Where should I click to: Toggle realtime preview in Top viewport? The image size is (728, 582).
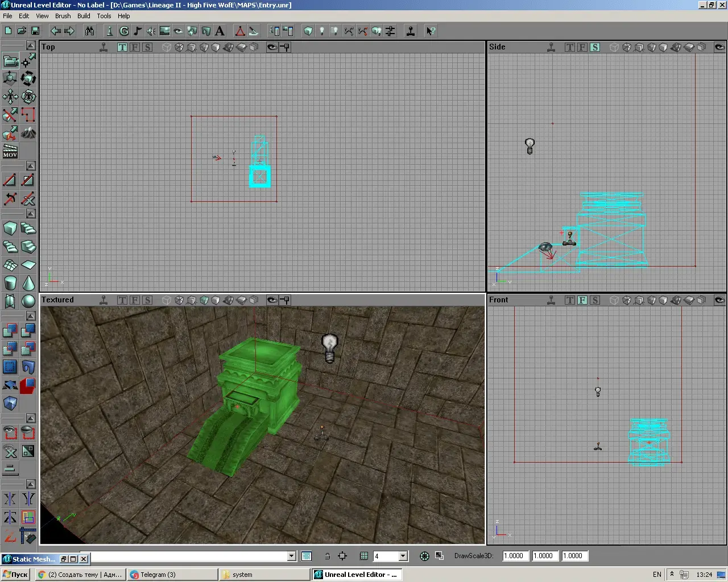pos(104,47)
